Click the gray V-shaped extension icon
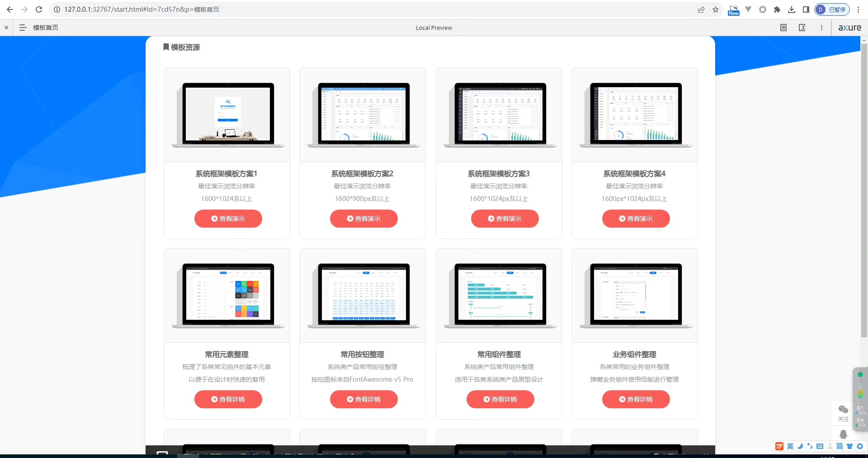 tap(748, 9)
